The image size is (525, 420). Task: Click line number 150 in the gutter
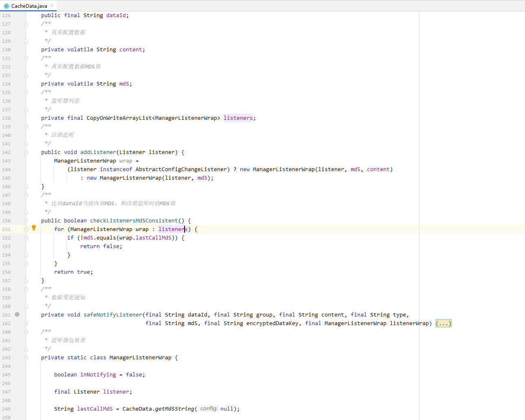pyautogui.click(x=7, y=221)
